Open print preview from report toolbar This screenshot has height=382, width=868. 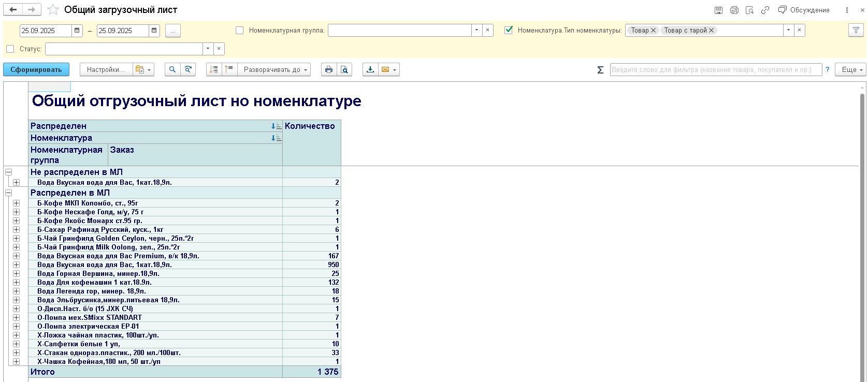344,69
